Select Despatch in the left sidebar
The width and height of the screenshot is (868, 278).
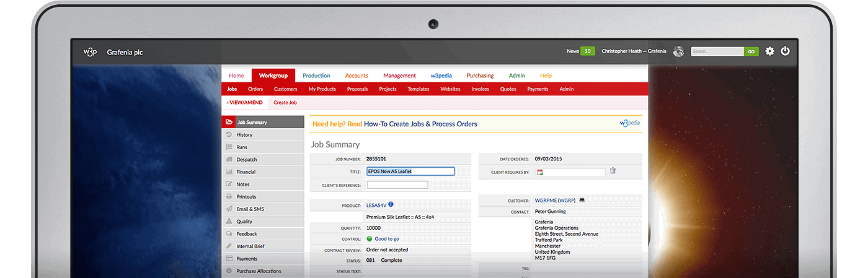click(x=246, y=160)
